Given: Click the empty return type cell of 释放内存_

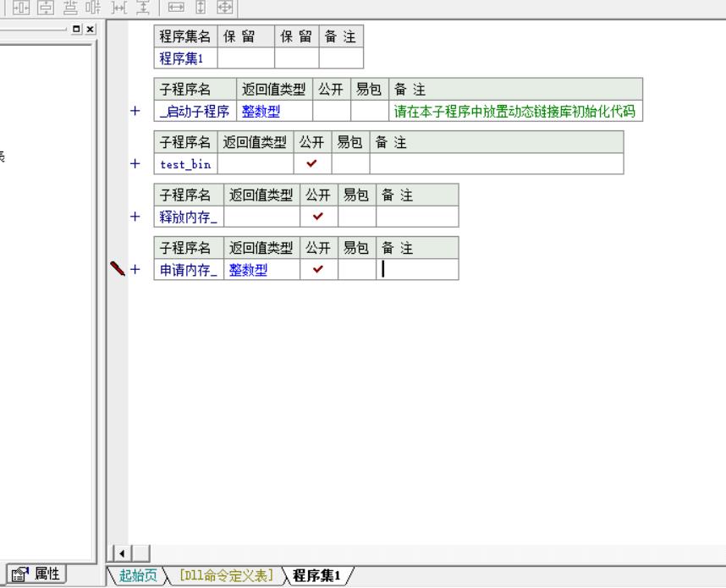Looking at the screenshot, I should [x=262, y=217].
